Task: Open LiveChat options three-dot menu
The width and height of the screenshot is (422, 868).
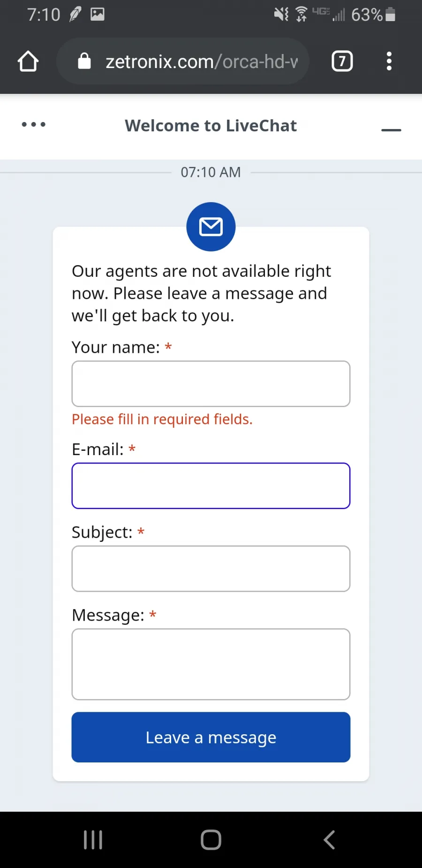Action: [x=34, y=125]
